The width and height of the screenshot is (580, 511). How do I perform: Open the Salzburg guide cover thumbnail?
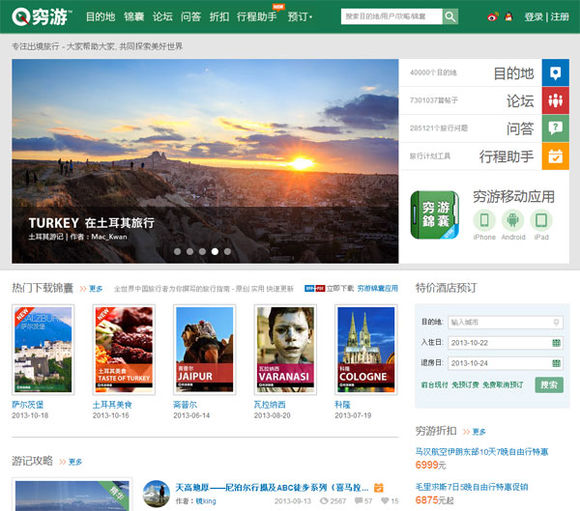tap(43, 349)
